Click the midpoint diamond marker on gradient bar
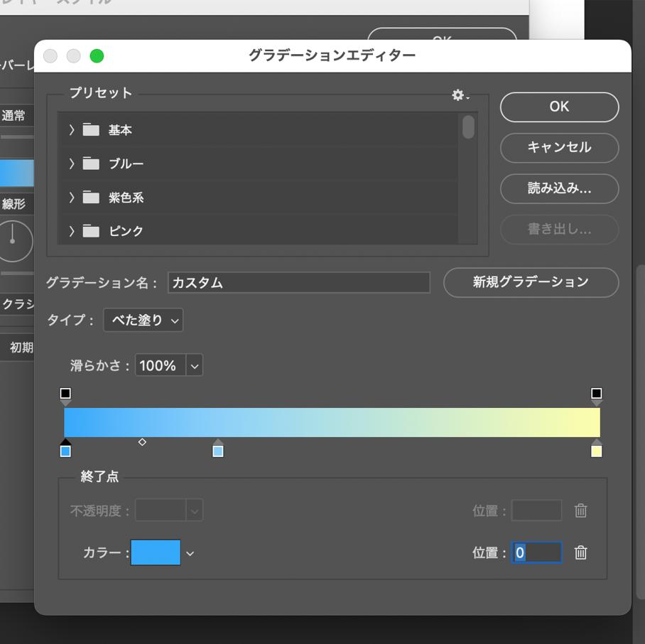This screenshot has width=645, height=644. 143,441
